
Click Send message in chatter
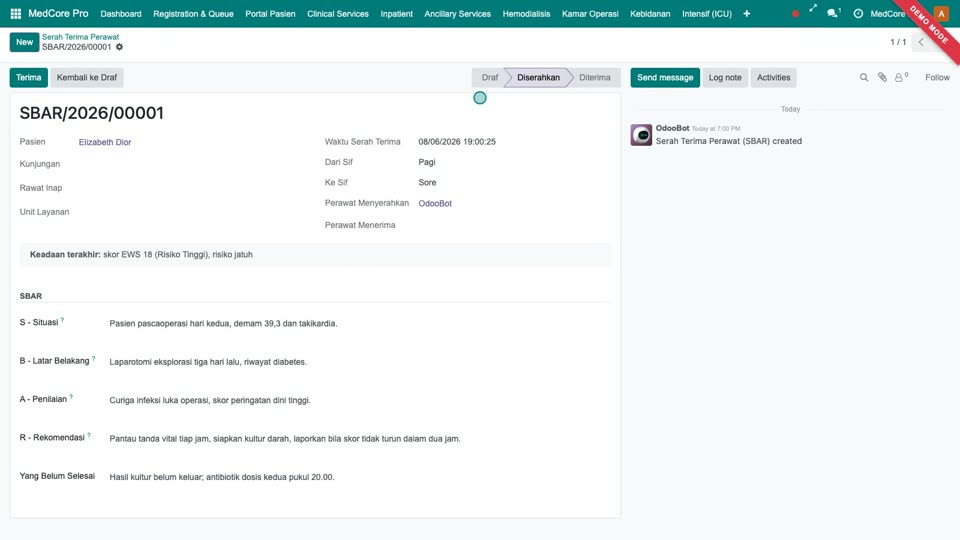(665, 78)
